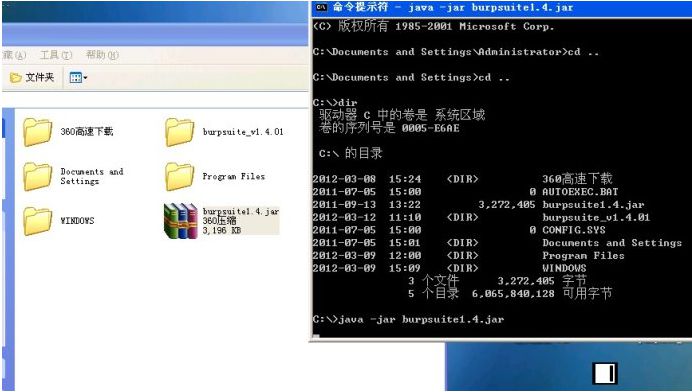The image size is (692, 392).
Task: Open the views dropdown in Explorer toolbar
Action: (x=79, y=78)
